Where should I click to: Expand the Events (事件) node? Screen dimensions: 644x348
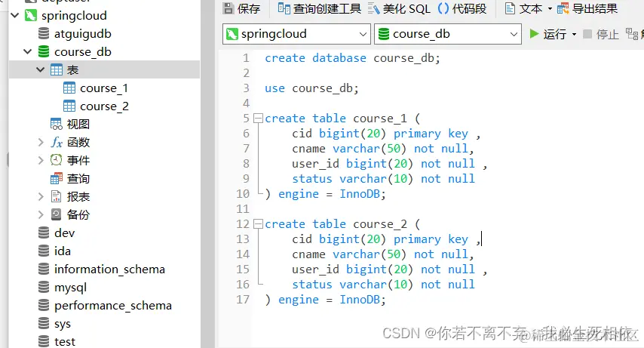(x=41, y=161)
